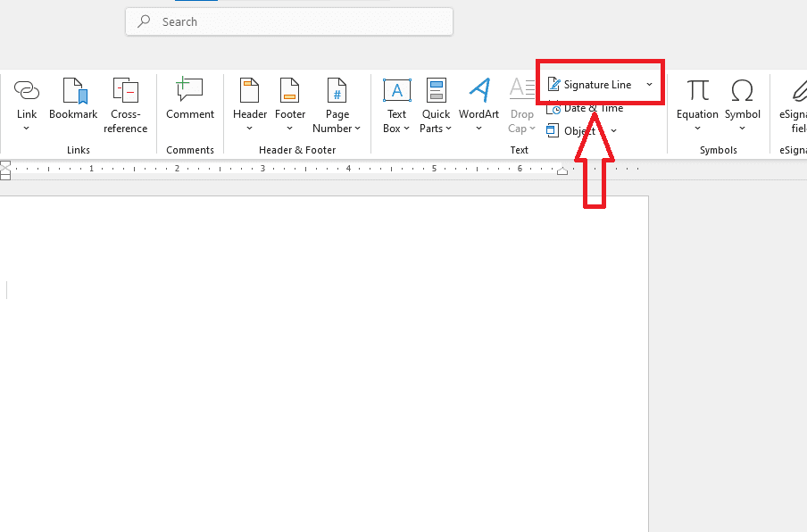Click the Object button
This screenshot has height=532, width=807.
[x=571, y=130]
